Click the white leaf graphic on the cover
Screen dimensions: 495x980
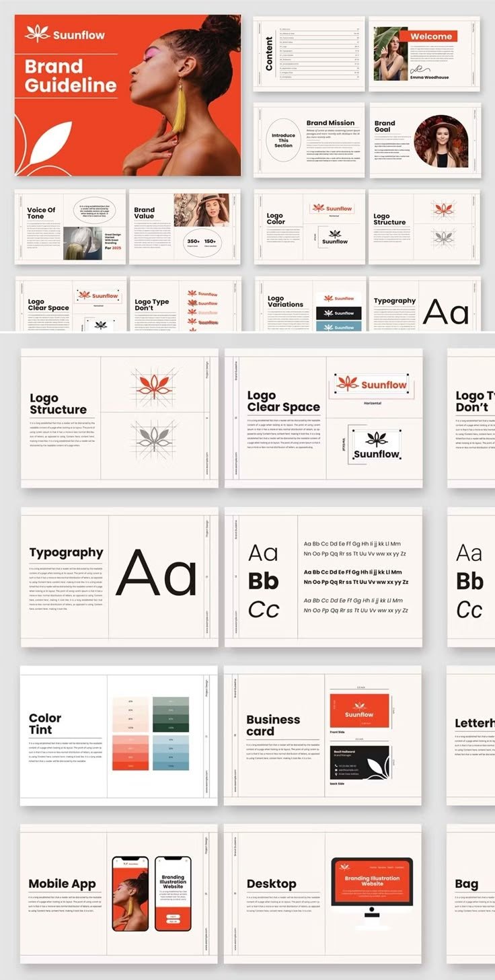[x=47, y=143]
